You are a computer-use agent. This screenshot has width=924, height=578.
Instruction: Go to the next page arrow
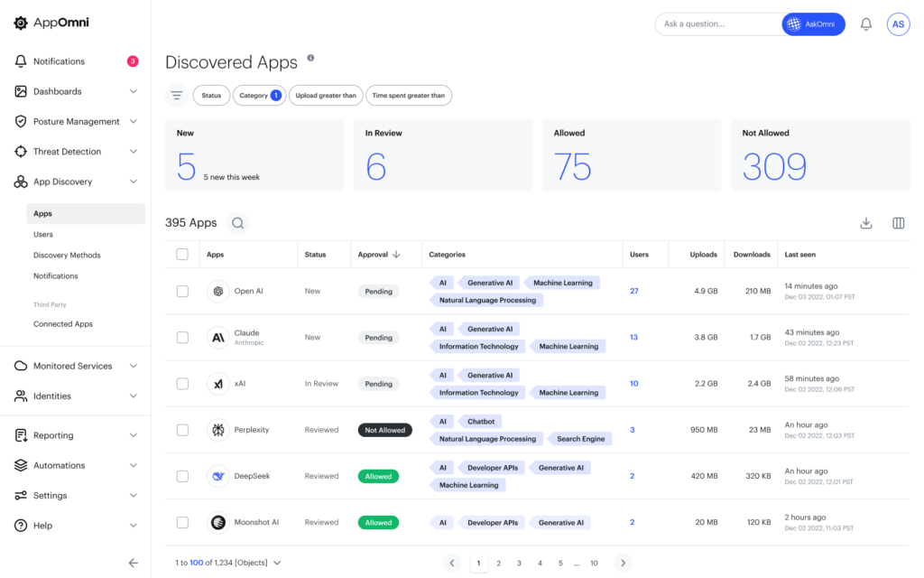pyautogui.click(x=623, y=564)
